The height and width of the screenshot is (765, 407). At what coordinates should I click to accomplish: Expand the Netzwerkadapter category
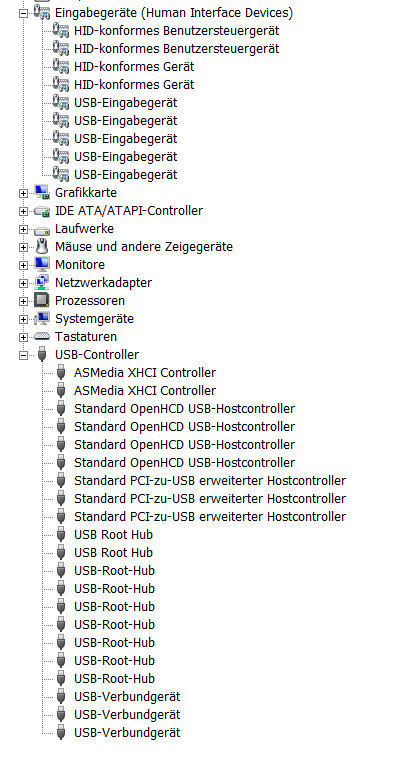pos(23,283)
